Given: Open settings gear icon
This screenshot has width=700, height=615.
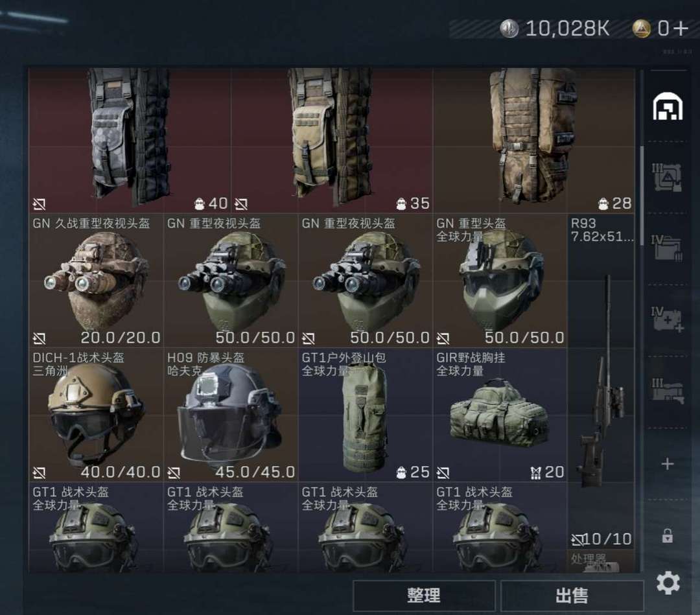Looking at the screenshot, I should coord(668,583).
